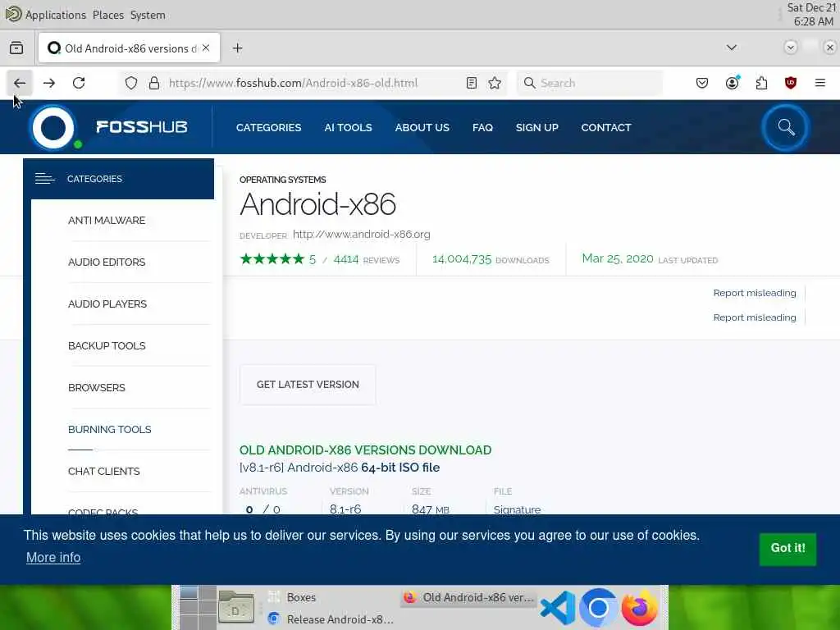840x630 pixels.
Task: Reload the current page
Action: pos(79,83)
